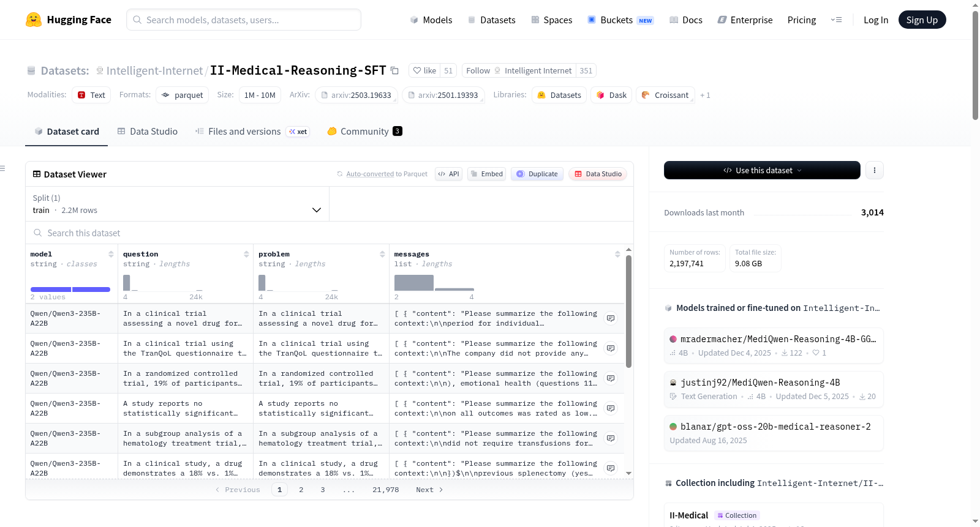980x527 pixels.
Task: Click the Dask library tag
Action: 611,95
